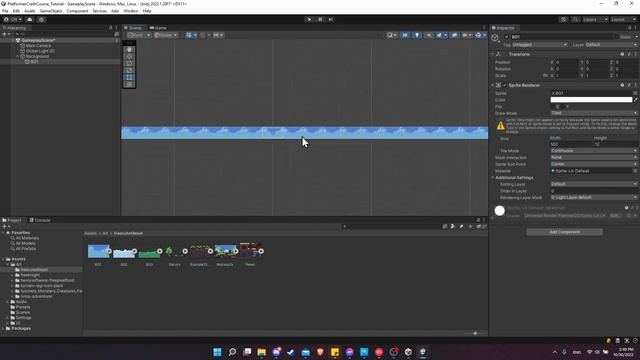Open the Edit menu
The height and width of the screenshot is (360, 640).
tap(16, 11)
